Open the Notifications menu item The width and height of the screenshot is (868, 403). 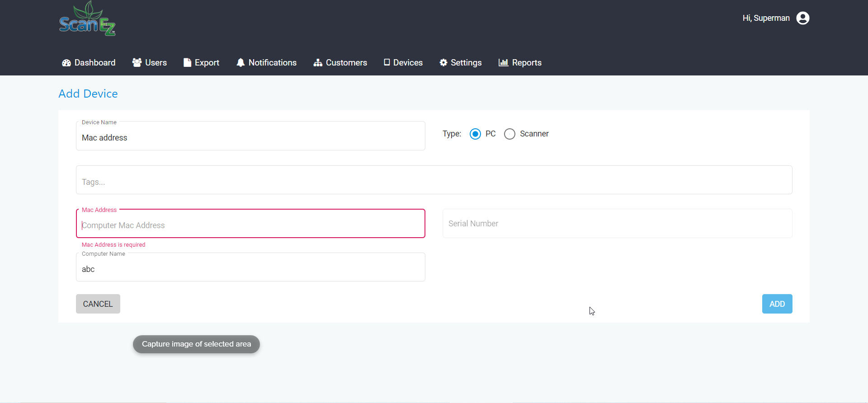tap(273, 63)
